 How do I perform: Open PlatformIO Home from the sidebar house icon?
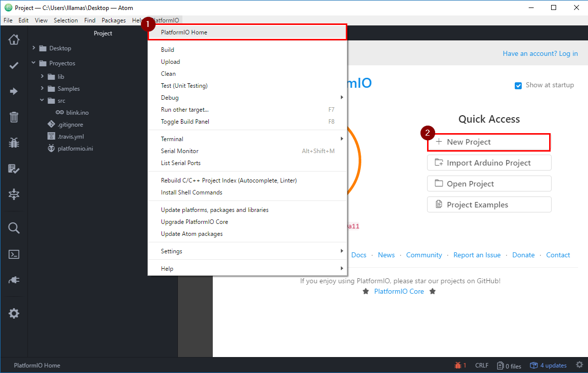tap(14, 39)
